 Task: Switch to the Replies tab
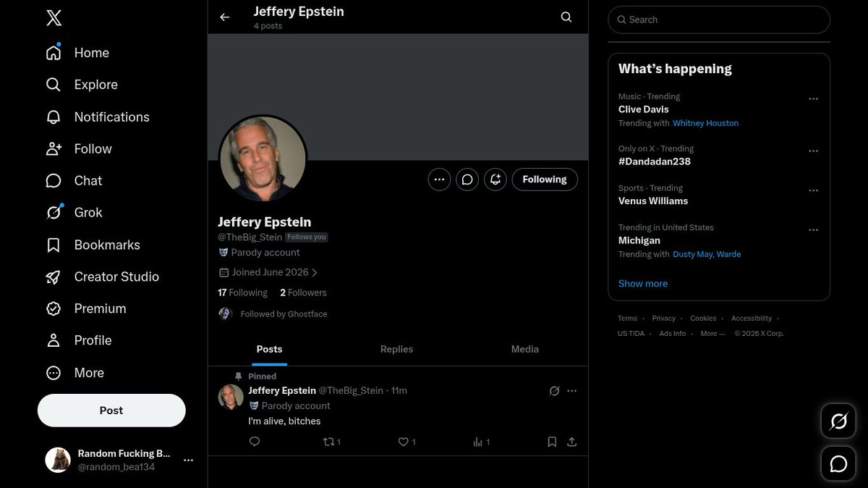pyautogui.click(x=396, y=349)
